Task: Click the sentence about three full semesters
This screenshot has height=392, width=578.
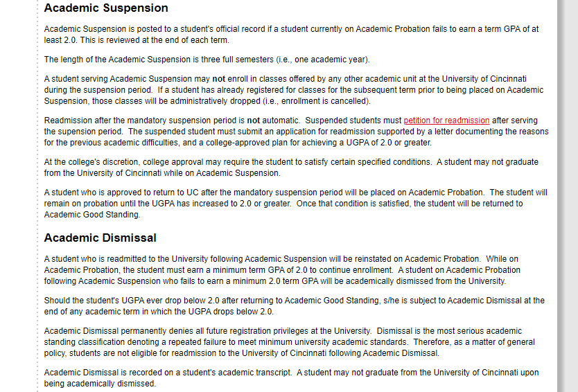Action: [207, 60]
